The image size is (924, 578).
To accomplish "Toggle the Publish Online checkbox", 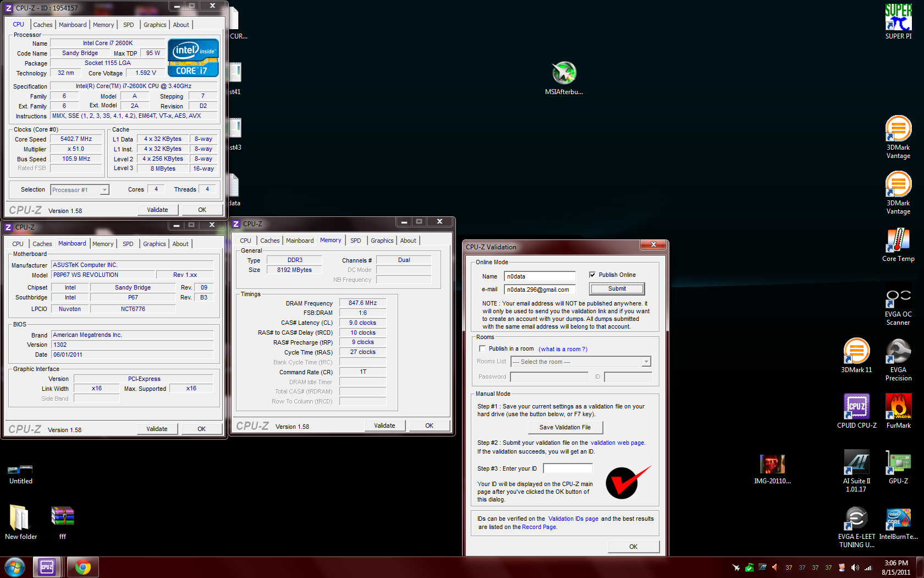I will [592, 275].
